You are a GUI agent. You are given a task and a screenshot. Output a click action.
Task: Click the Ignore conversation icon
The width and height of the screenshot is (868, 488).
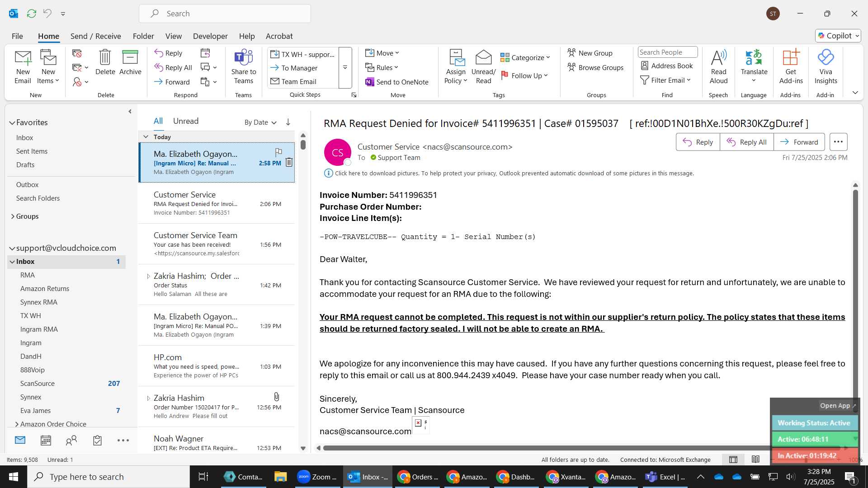pos(77,53)
